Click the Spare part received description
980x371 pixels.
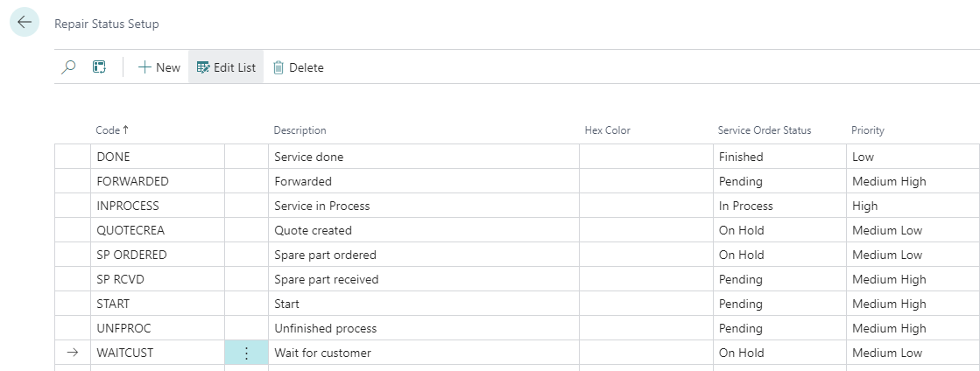click(x=326, y=279)
